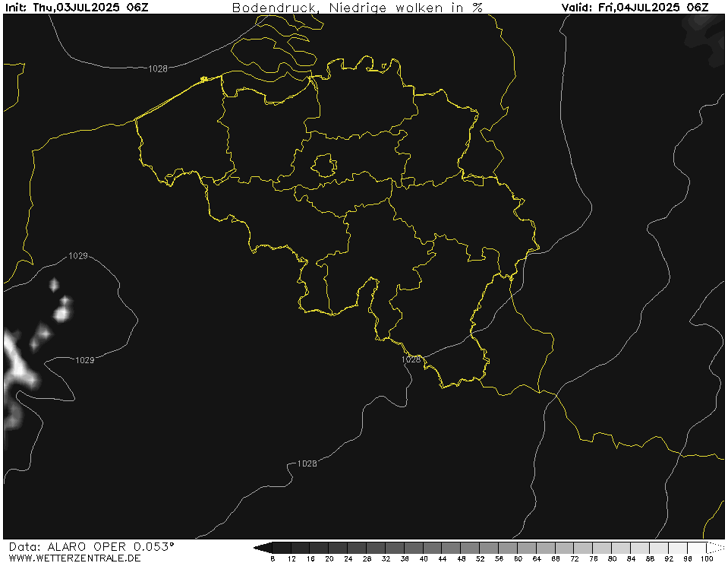Screen dimensions: 728x563
Task: Click the '40' value on the legend scale
Action: coord(424,558)
